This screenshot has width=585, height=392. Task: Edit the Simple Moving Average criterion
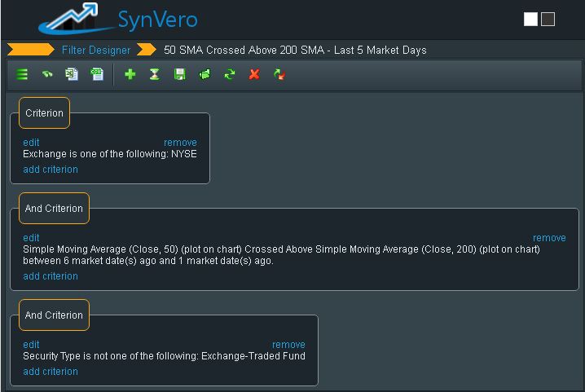(x=31, y=238)
